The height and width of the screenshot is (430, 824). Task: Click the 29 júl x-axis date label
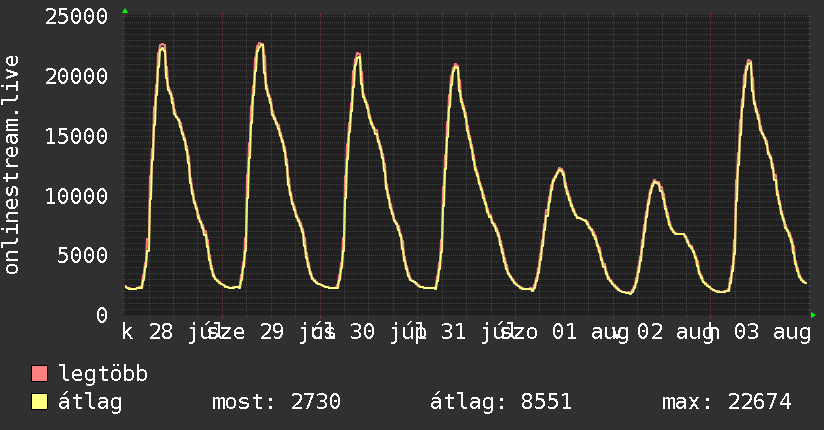point(295,332)
